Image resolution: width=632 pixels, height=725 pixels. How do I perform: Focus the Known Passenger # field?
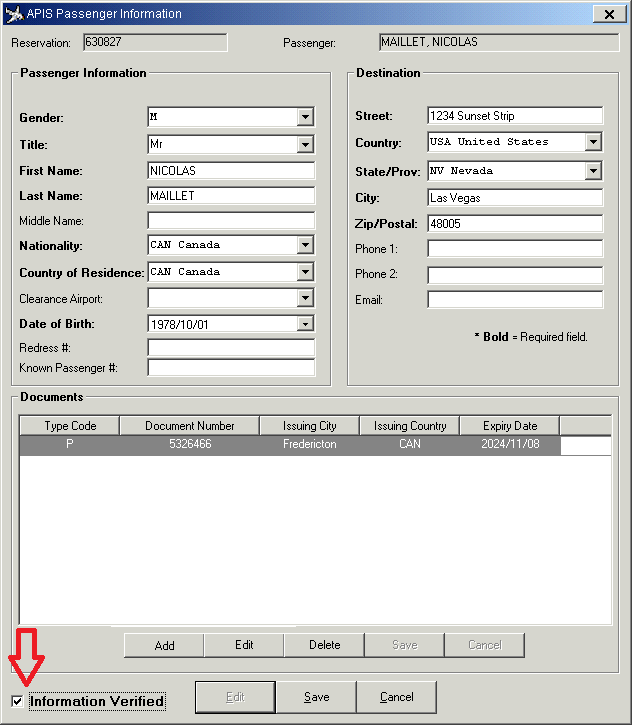tap(231, 368)
